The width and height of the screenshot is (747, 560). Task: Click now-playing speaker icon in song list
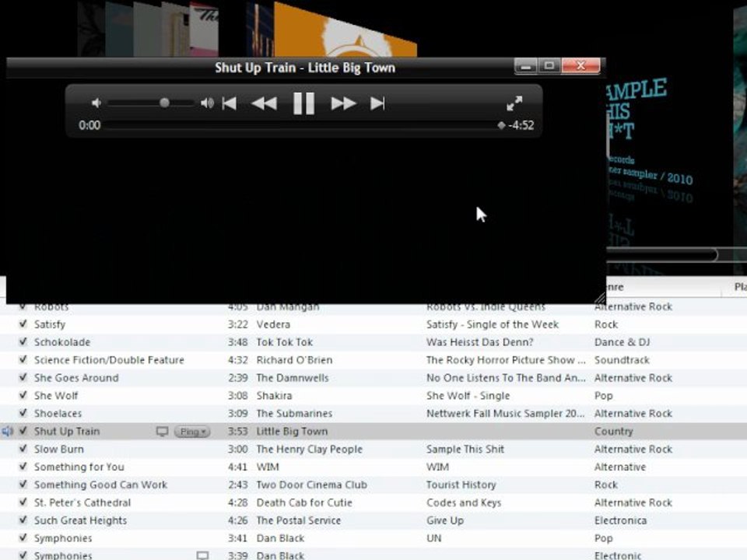[7, 432]
